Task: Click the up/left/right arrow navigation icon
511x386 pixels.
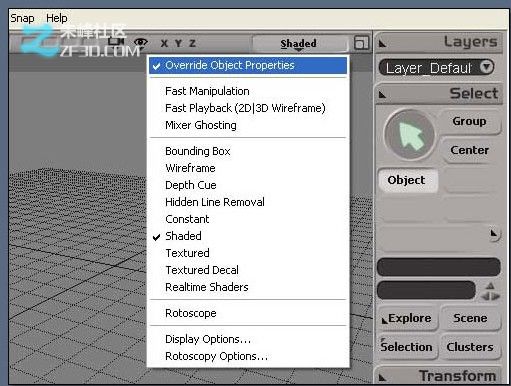Action: [490, 291]
